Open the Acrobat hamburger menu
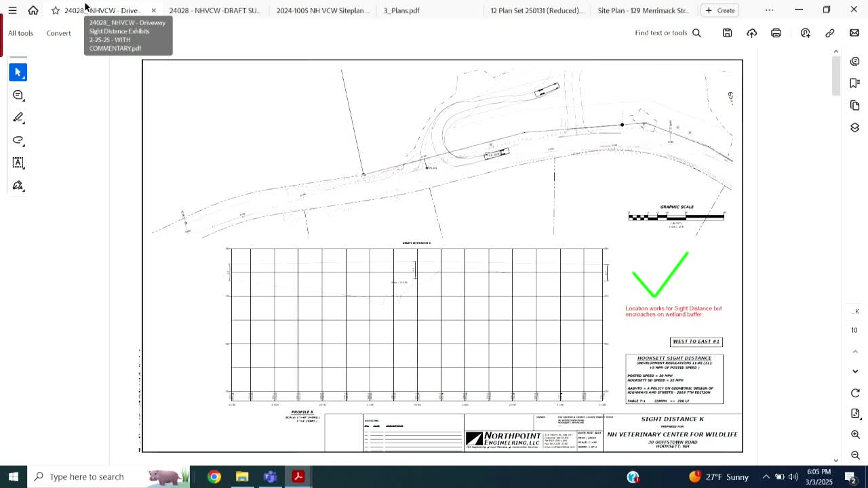Viewport: 868px width, 488px height. [12, 10]
